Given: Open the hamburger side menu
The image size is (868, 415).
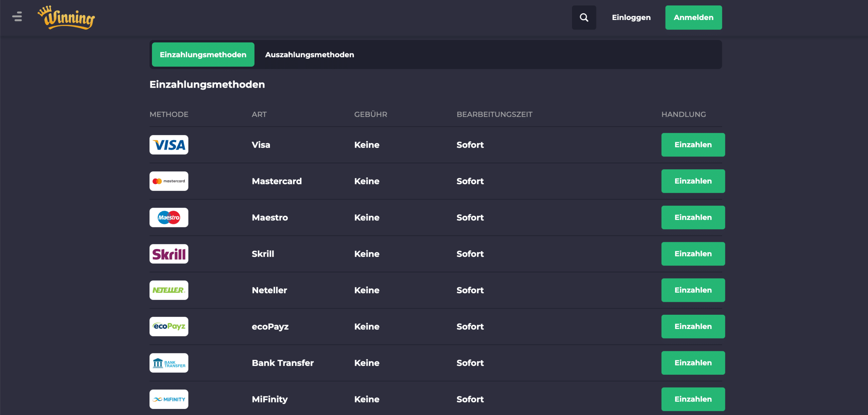Looking at the screenshot, I should [x=17, y=17].
